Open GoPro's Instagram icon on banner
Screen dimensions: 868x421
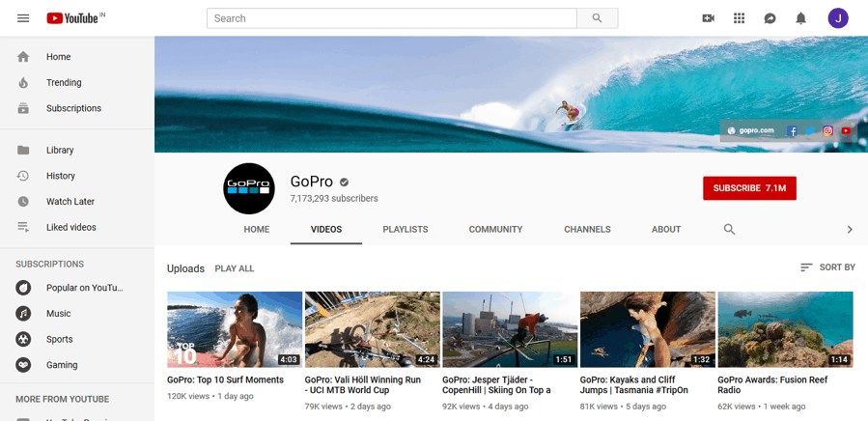click(x=827, y=130)
